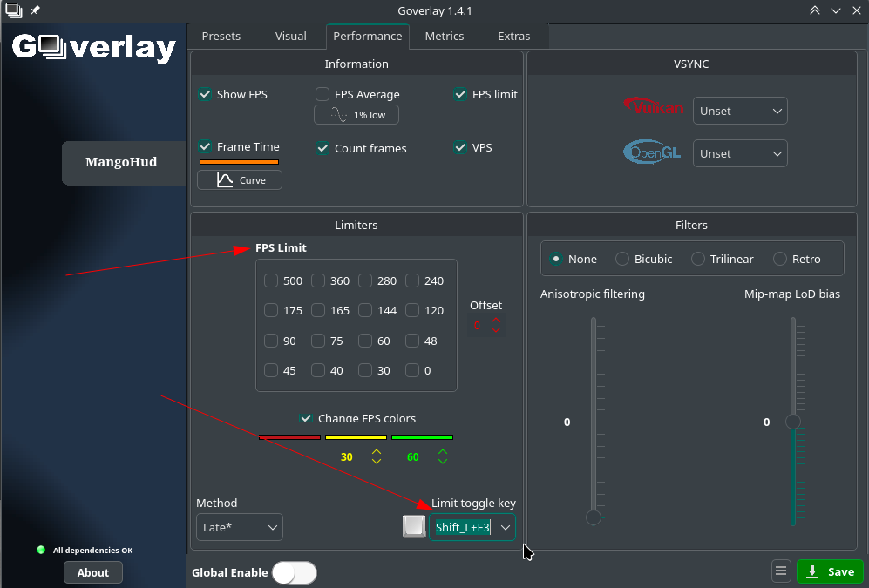Click the Shift_L+F3 key text field

(464, 527)
